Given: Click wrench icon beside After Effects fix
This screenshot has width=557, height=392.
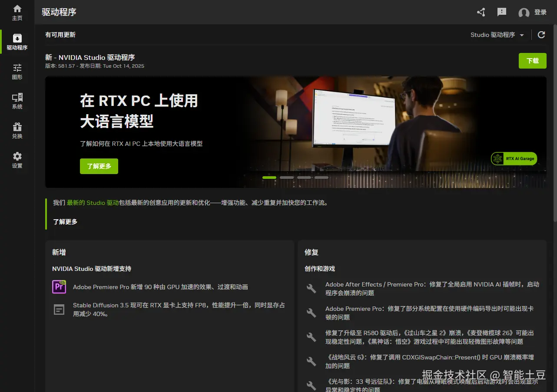Looking at the screenshot, I should pos(312,289).
